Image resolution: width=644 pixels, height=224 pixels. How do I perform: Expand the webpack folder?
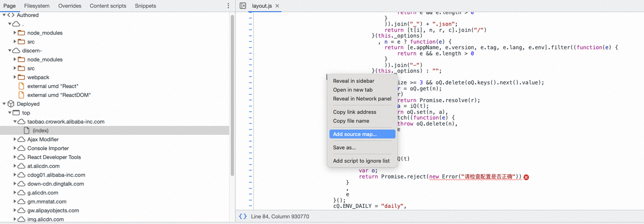tap(15, 77)
